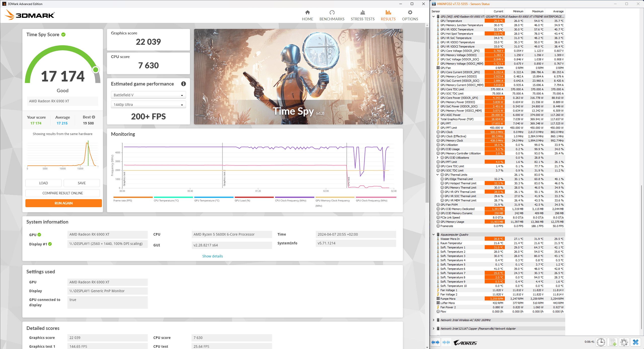Expand the GPU D3D Utilizations row

tap(437, 158)
